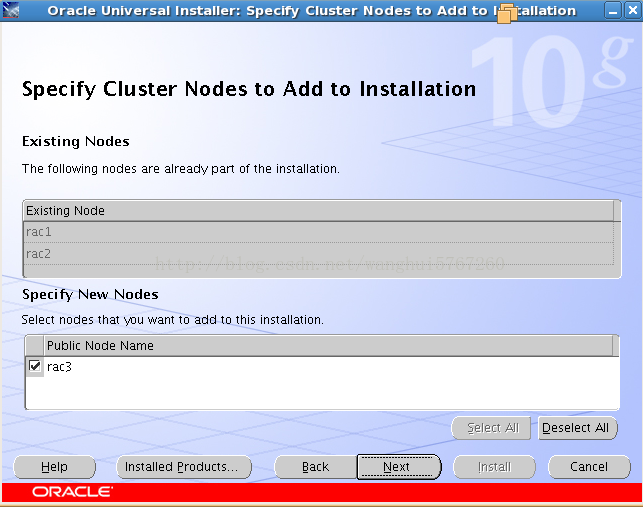The width and height of the screenshot is (643, 507).
Task: Open Installed Products dialog
Action: point(184,467)
